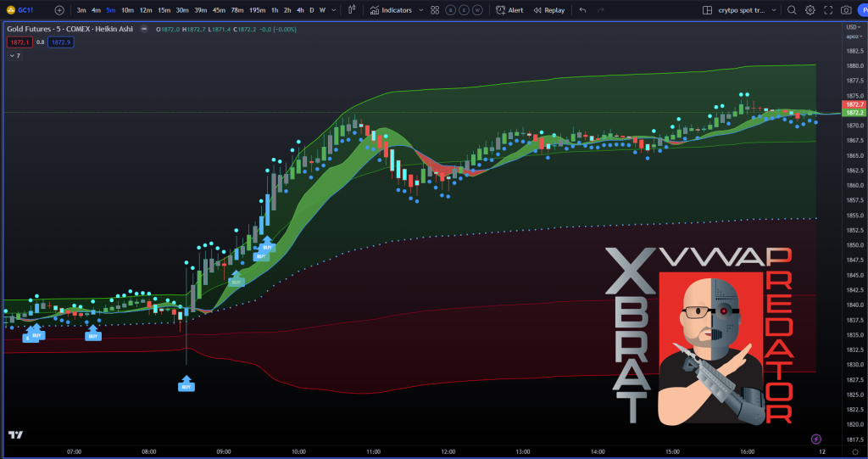
Task: Toggle the symbol legend minus button
Action: click(x=144, y=29)
